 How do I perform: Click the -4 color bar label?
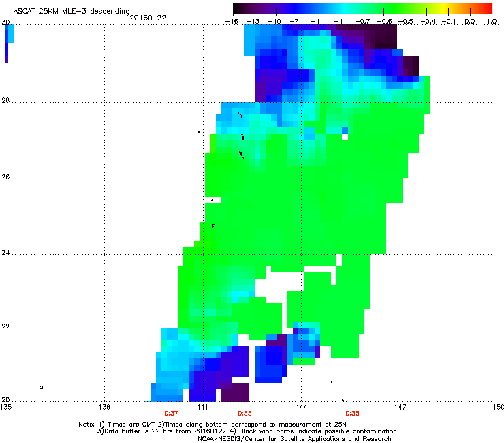(315, 22)
